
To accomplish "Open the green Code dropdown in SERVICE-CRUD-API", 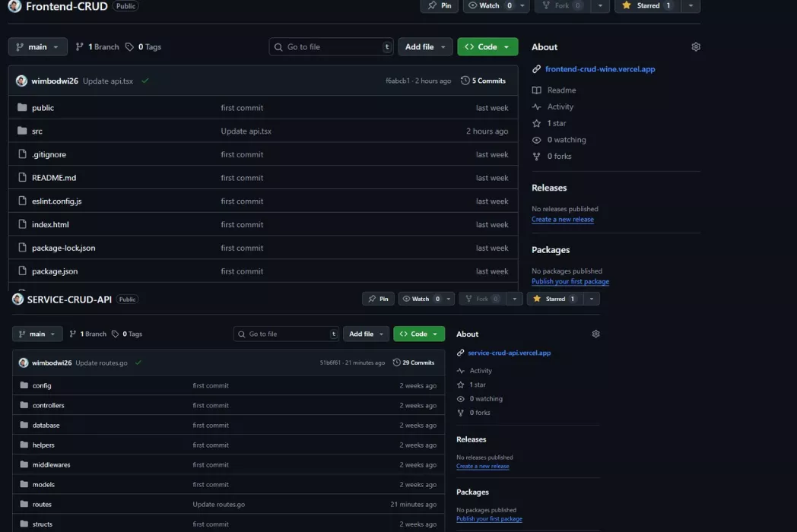I will (419, 334).
